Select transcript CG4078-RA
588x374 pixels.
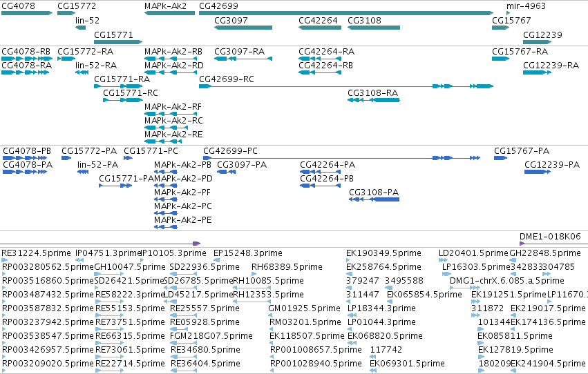click(27, 66)
